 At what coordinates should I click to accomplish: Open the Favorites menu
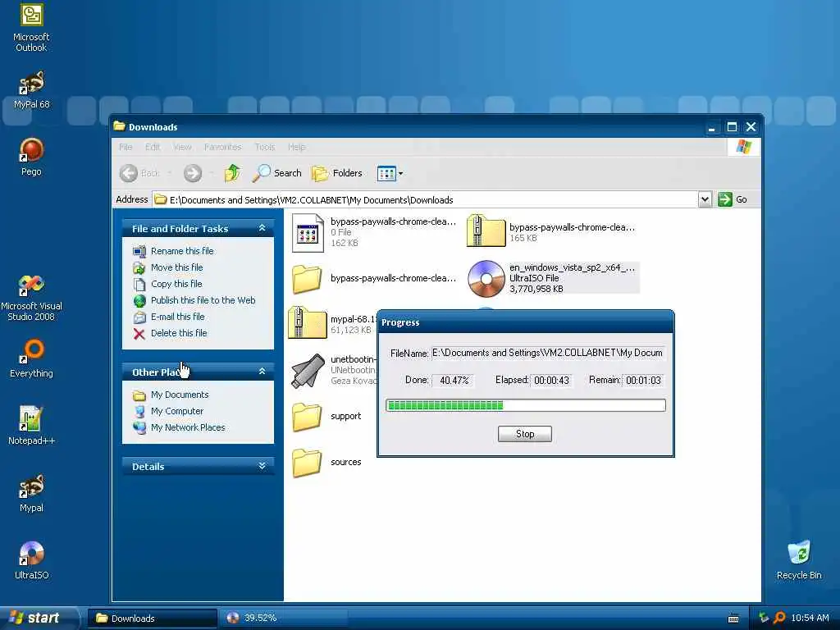222,147
